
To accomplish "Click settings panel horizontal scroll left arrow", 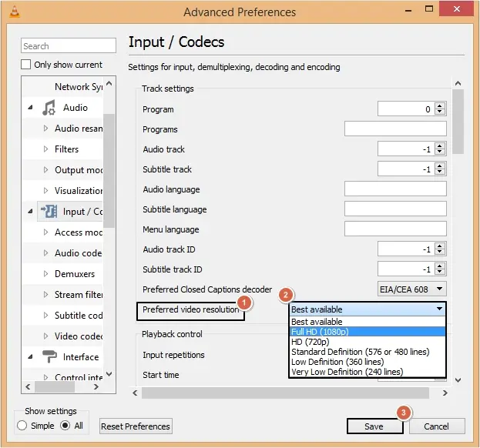I will pyautogui.click(x=135, y=393).
